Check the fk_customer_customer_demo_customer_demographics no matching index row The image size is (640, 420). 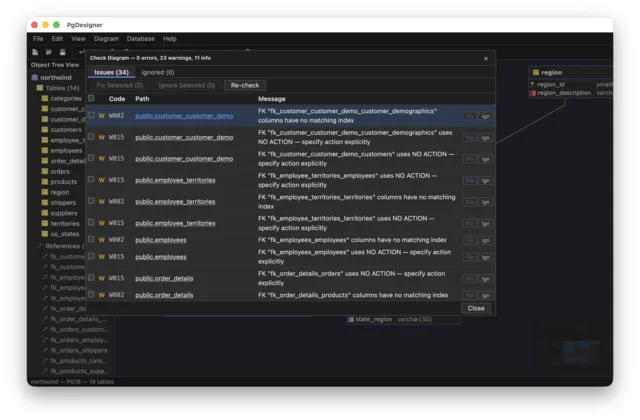tap(91, 115)
